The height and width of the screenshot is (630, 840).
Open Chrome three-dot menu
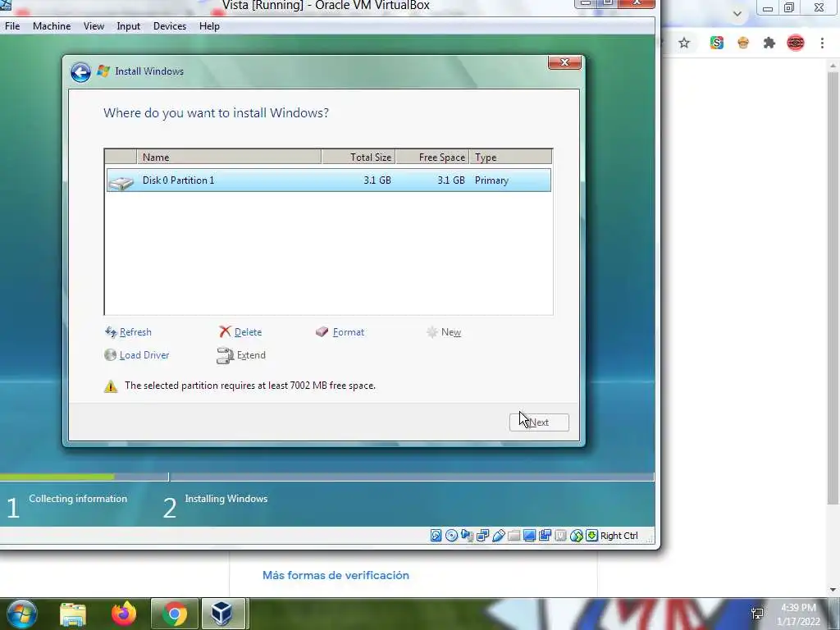(822, 43)
